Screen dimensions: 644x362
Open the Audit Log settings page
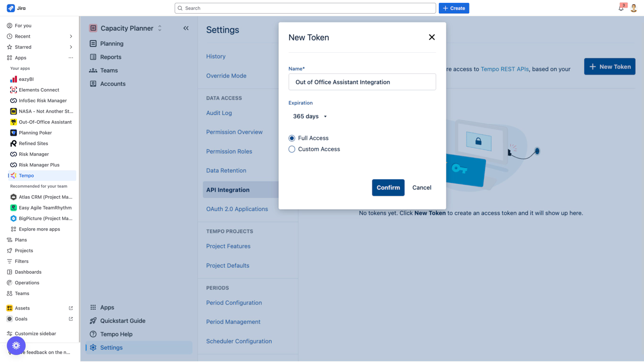(219, 113)
